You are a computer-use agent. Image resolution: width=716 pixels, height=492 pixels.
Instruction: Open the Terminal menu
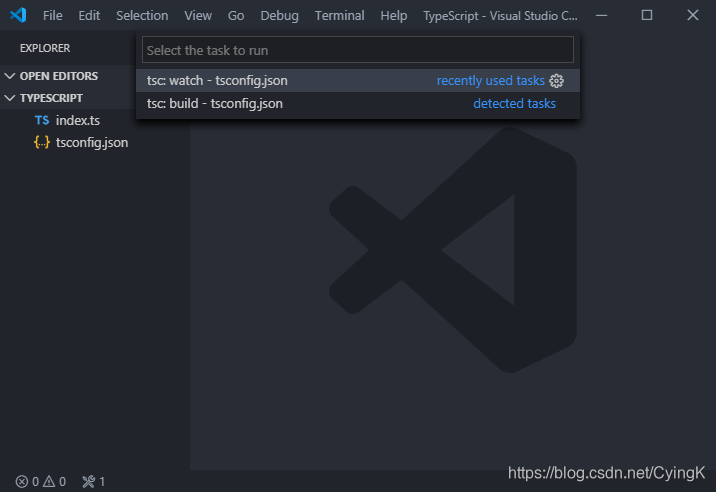339,16
